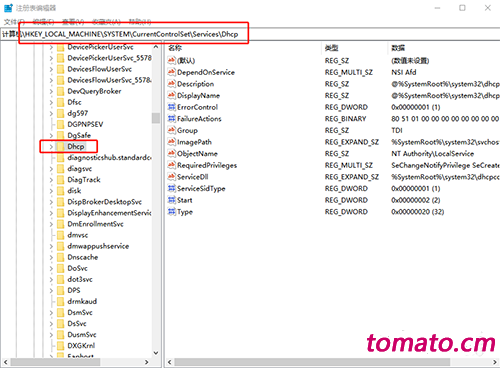
Task: Click the values pane horizontal scrollbar thumb
Action: pos(312,362)
